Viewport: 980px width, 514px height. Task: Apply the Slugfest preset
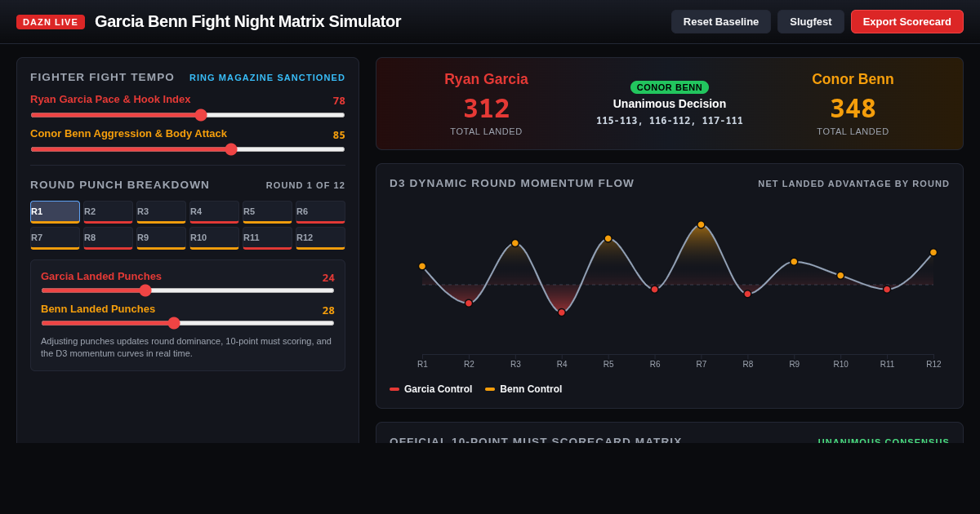[x=810, y=21]
